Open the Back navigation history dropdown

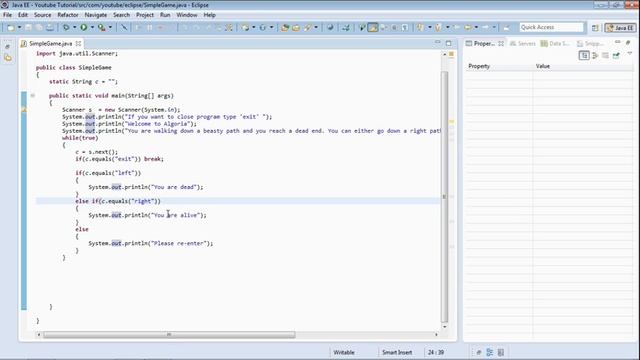(x=476, y=27)
